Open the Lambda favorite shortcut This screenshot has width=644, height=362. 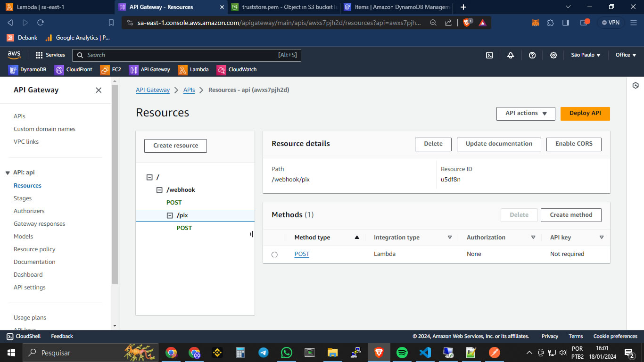193,70
